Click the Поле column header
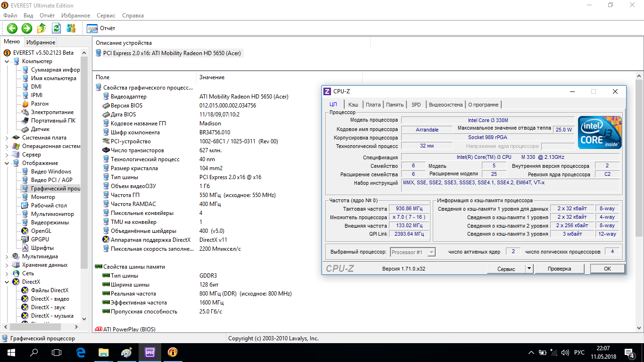The image size is (644, 362). click(x=144, y=77)
